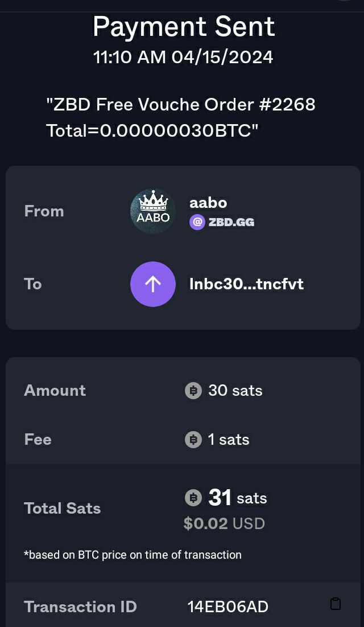Select the sender name aabo
364x627 pixels.
[208, 202]
